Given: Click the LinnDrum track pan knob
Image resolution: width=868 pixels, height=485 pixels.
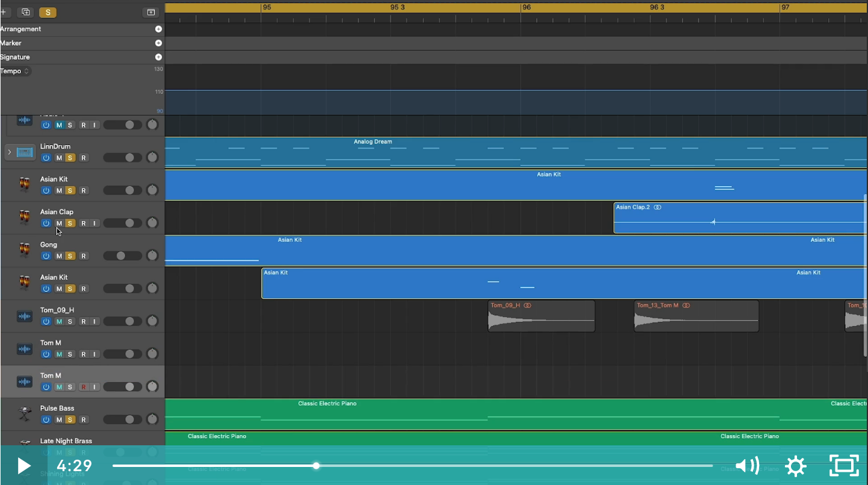Looking at the screenshot, I should [x=152, y=157].
